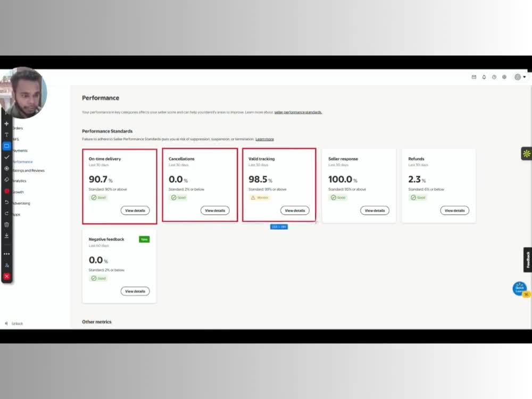
Task: Click the 90.7% On-time delivery value
Action: [101, 179]
